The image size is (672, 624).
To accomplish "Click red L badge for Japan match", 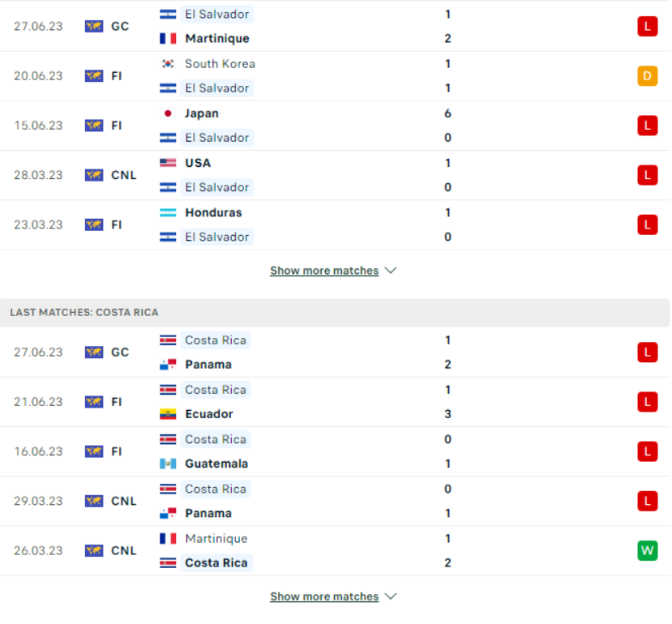I will click(x=647, y=126).
